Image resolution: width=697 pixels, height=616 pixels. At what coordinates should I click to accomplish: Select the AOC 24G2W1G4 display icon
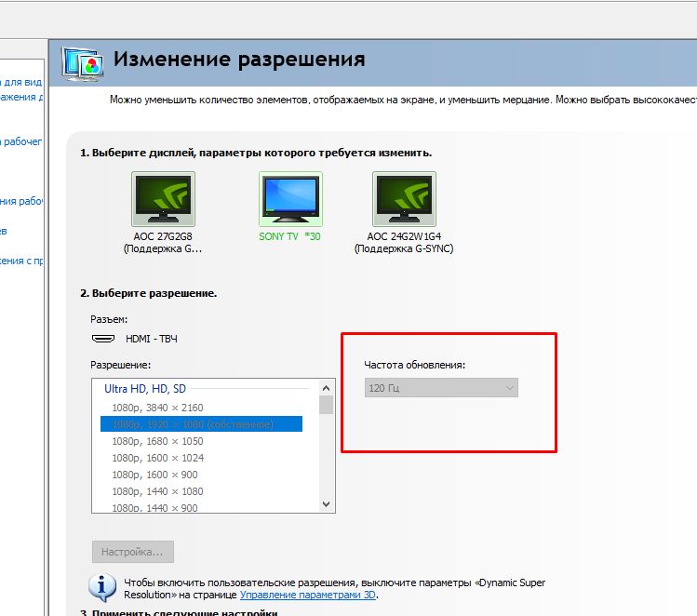point(404,198)
